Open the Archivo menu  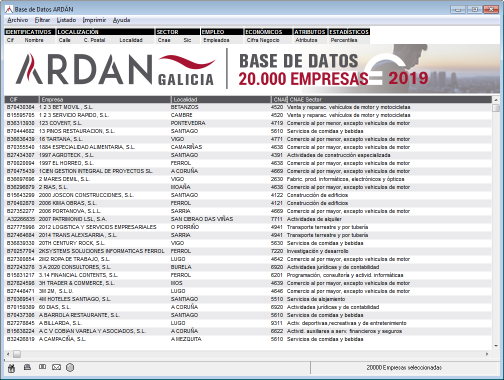[18, 20]
